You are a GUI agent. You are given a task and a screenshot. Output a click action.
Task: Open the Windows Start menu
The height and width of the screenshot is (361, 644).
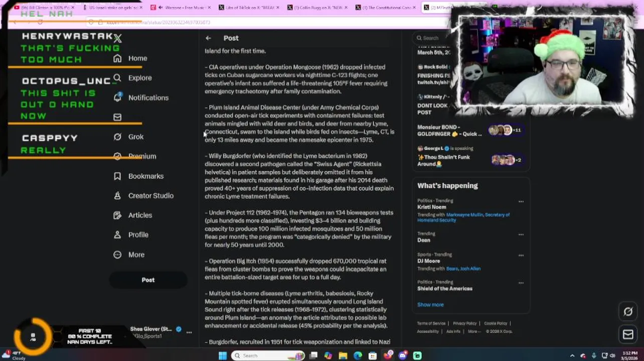(223, 355)
